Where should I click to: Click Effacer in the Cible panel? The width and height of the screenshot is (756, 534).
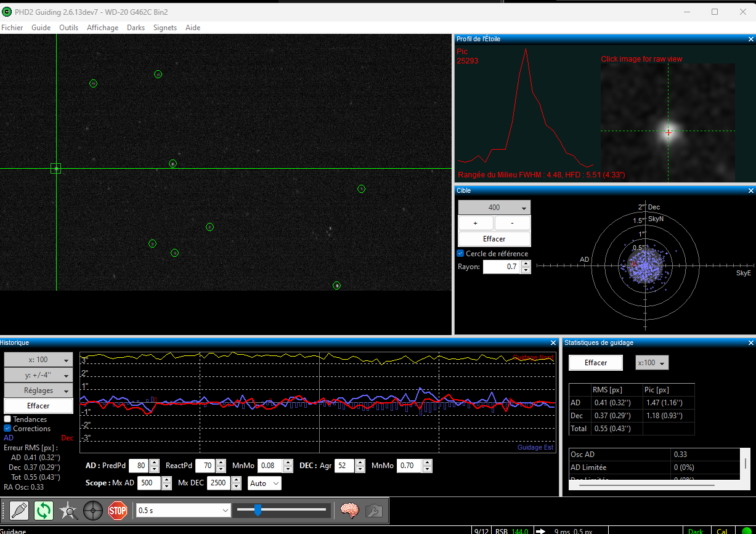pos(494,238)
